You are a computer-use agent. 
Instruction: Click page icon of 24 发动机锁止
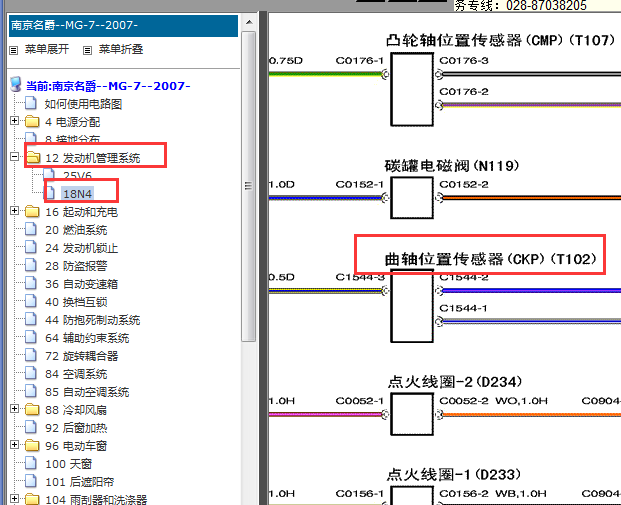pos(31,247)
